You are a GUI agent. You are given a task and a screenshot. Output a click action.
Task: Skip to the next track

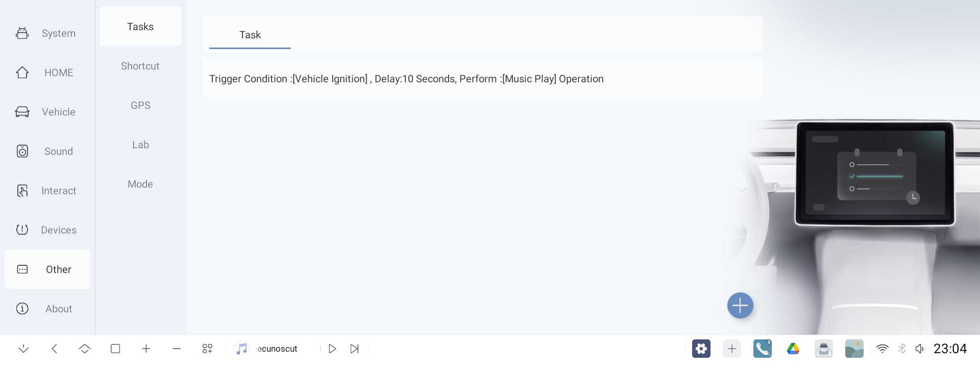[355, 349]
